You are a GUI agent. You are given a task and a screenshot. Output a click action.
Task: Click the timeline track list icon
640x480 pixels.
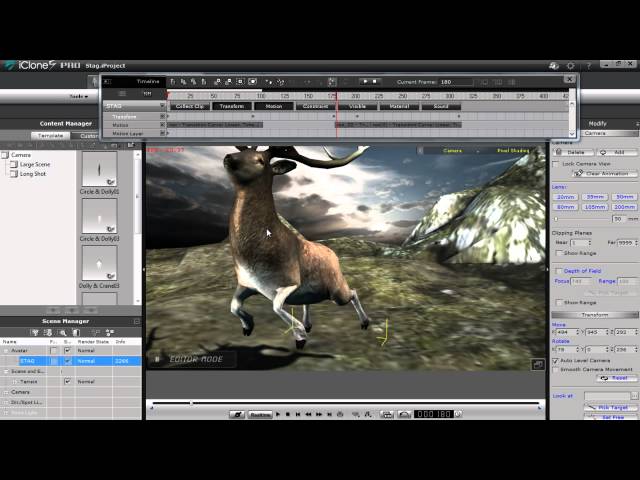pyautogui.click(x=122, y=94)
